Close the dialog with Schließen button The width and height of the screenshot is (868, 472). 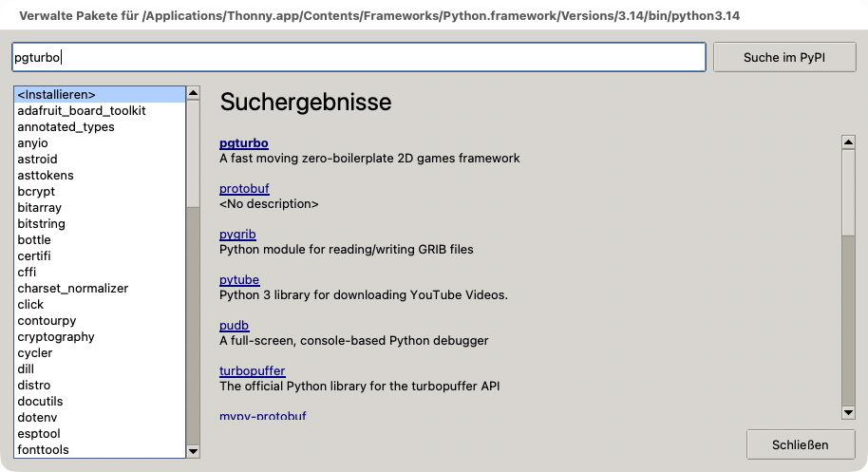click(801, 444)
